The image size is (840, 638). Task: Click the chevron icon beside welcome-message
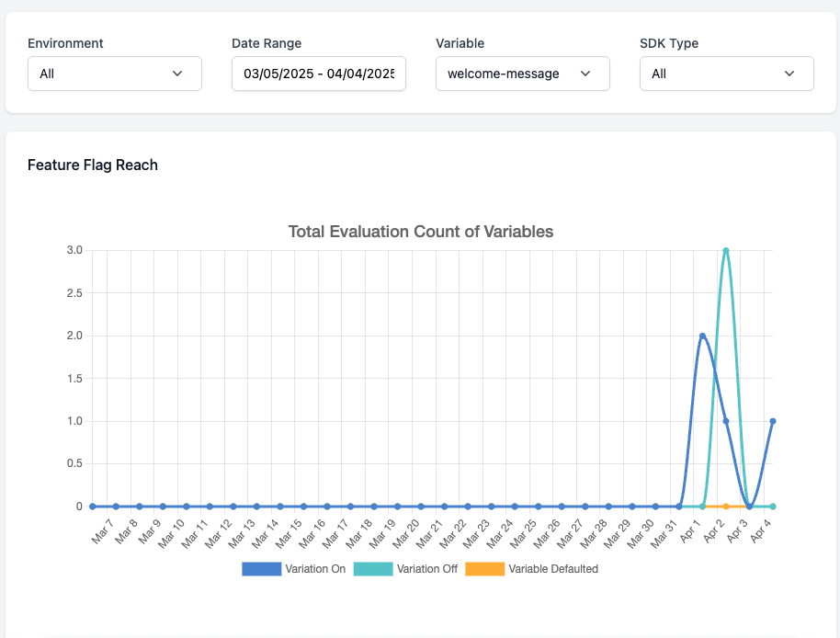585,74
